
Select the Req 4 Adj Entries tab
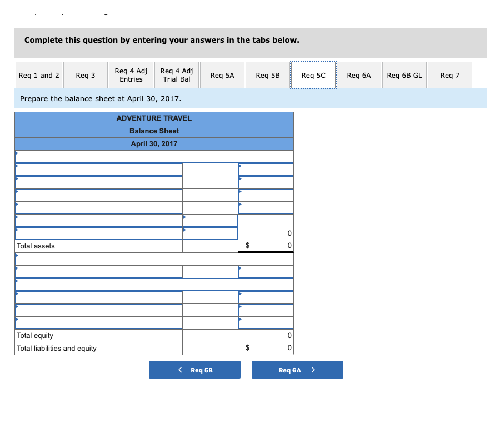(131, 74)
